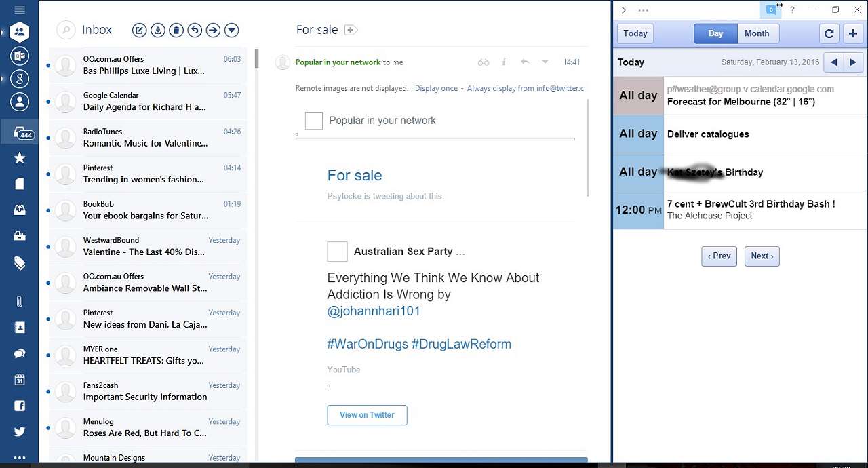This screenshot has height=468, width=868.
Task: Forward message using right arrow toolbar icon
Action: click(213, 30)
